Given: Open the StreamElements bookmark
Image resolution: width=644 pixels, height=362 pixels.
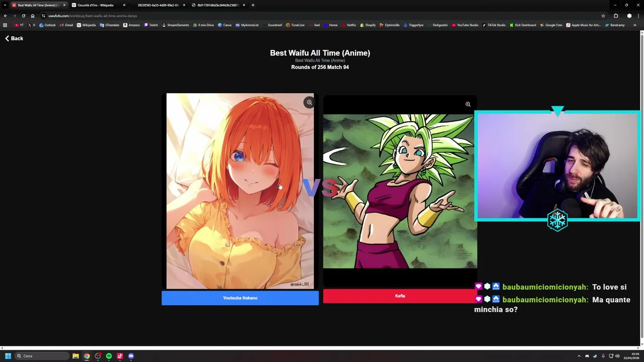Looking at the screenshot, I should [x=176, y=25].
